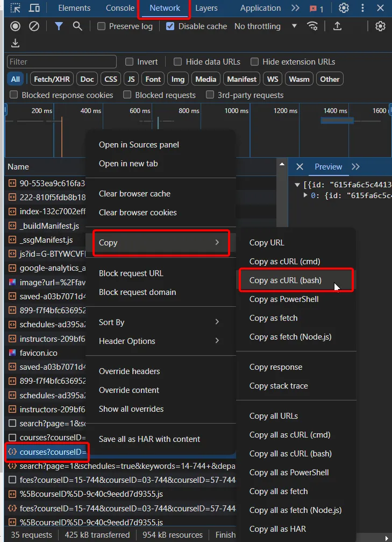Select Clear browser cache
The image size is (392, 542).
pos(161,194)
